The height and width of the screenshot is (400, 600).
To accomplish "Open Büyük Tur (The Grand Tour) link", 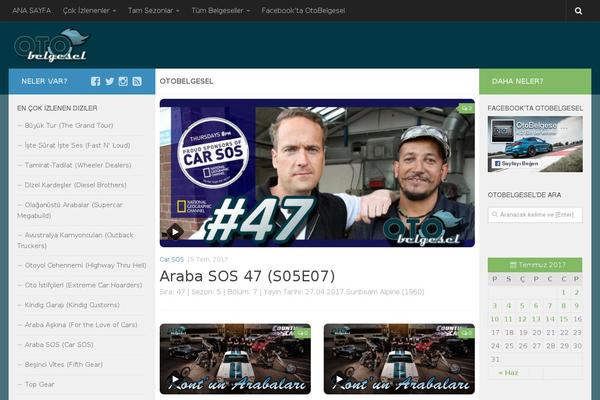I will (x=69, y=125).
